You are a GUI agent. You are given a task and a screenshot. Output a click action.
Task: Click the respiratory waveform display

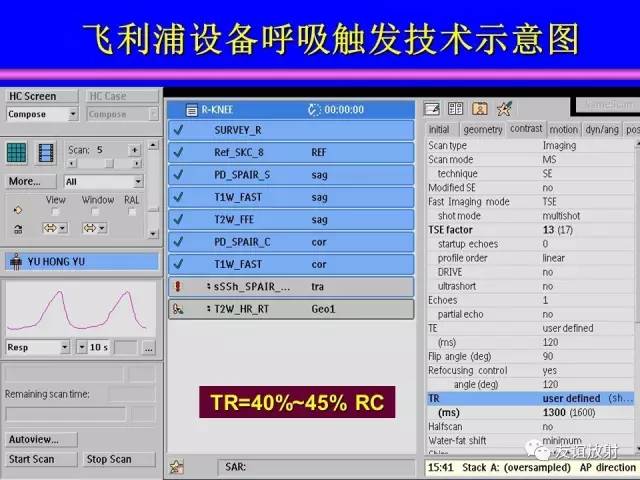click(81, 309)
